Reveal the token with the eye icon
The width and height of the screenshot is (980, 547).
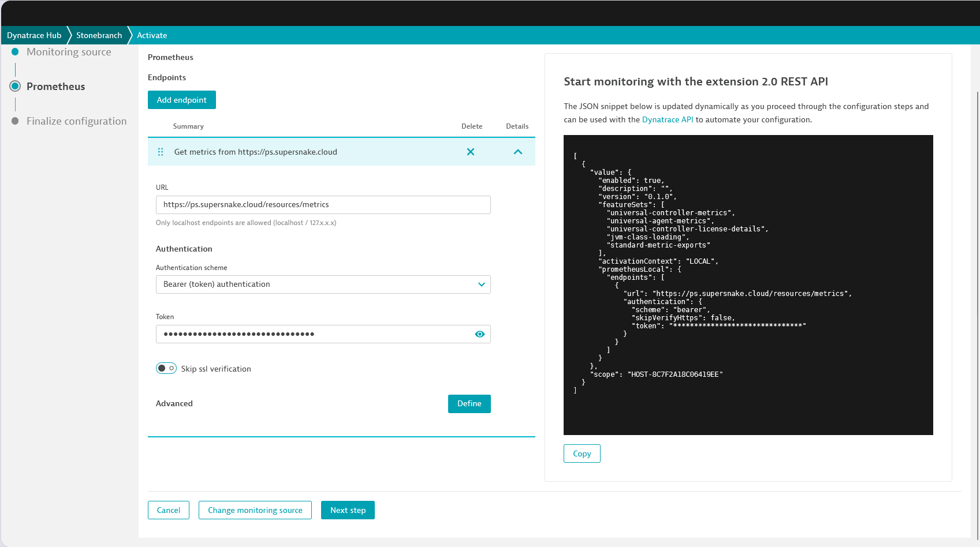coord(480,334)
